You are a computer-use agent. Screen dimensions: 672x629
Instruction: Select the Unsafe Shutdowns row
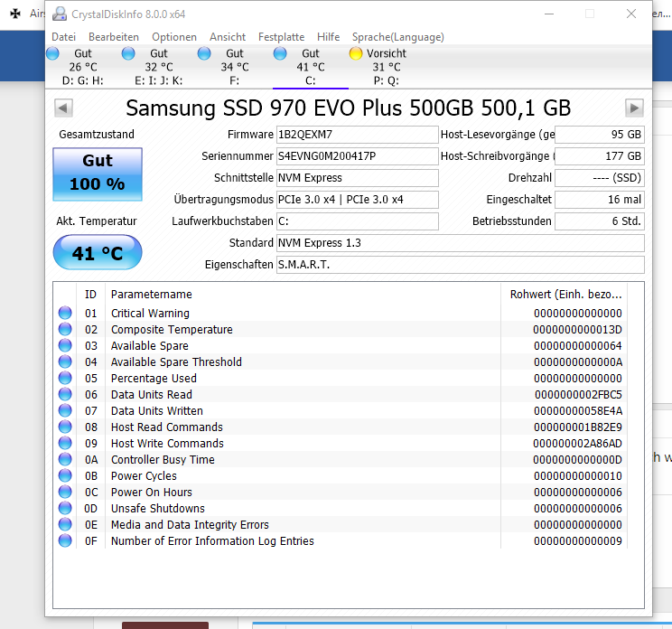[x=341, y=509]
